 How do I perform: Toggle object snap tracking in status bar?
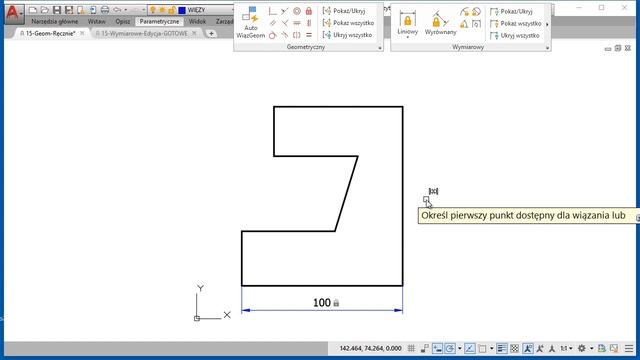470,348
